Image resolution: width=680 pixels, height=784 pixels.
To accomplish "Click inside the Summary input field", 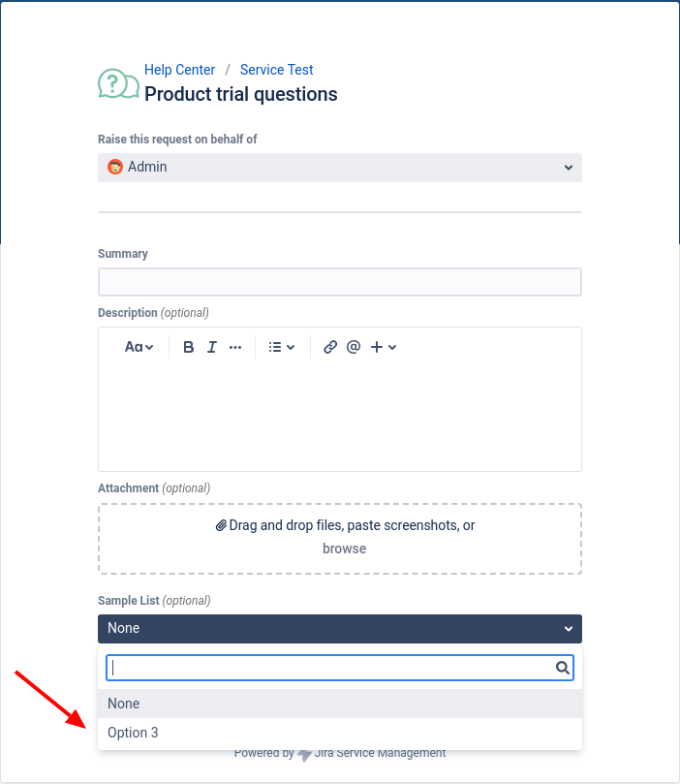I will click(x=339, y=281).
